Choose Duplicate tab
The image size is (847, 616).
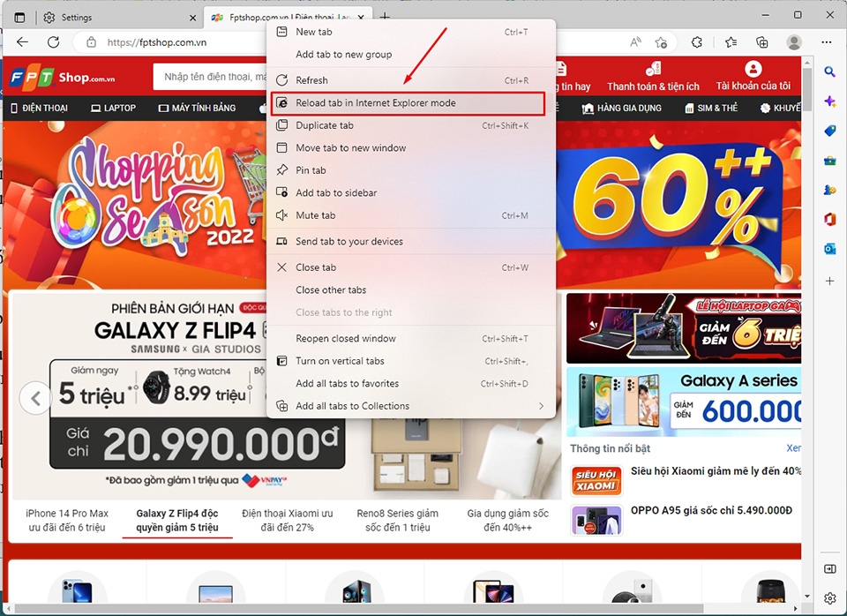[x=411, y=125]
